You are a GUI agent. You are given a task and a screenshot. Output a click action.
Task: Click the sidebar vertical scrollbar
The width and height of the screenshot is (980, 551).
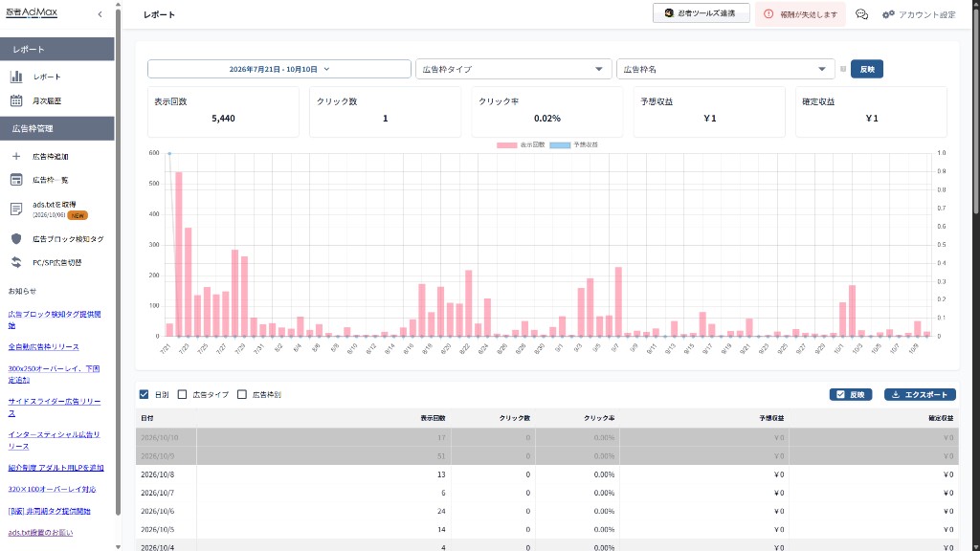(x=118, y=262)
